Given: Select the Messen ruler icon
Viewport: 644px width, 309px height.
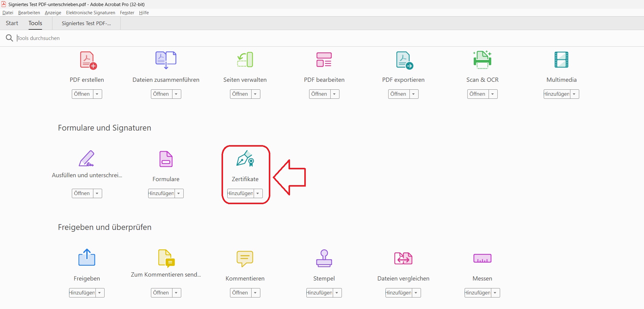Looking at the screenshot, I should click(x=482, y=258).
